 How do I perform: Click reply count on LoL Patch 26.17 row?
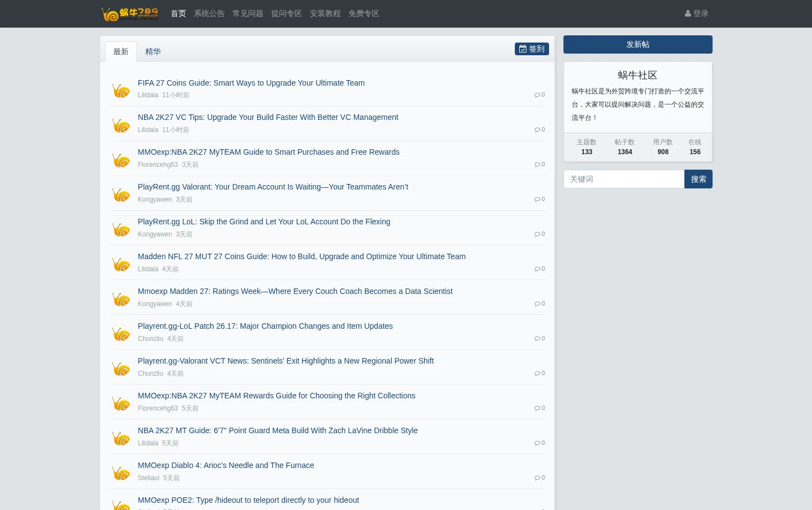tap(540, 339)
